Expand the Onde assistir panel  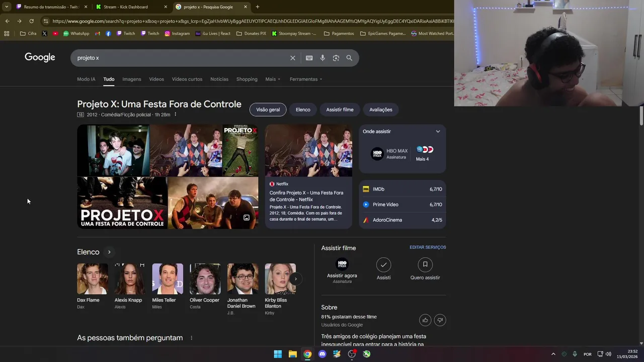click(x=438, y=131)
